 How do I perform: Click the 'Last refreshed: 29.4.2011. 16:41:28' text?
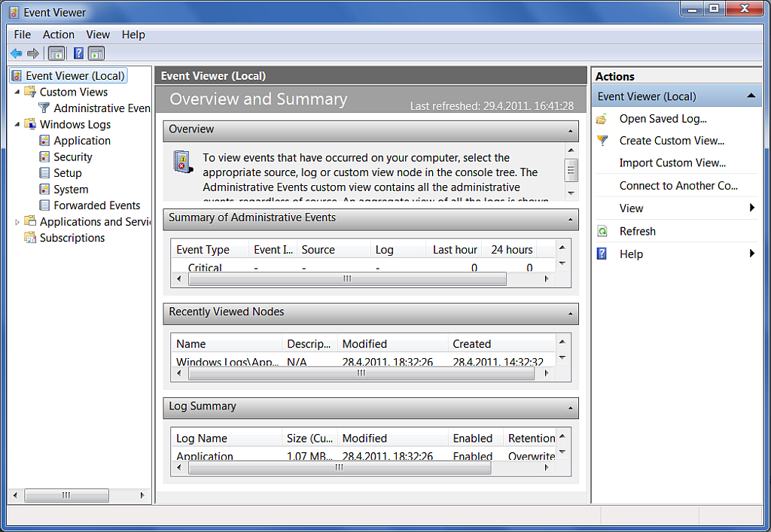point(492,105)
